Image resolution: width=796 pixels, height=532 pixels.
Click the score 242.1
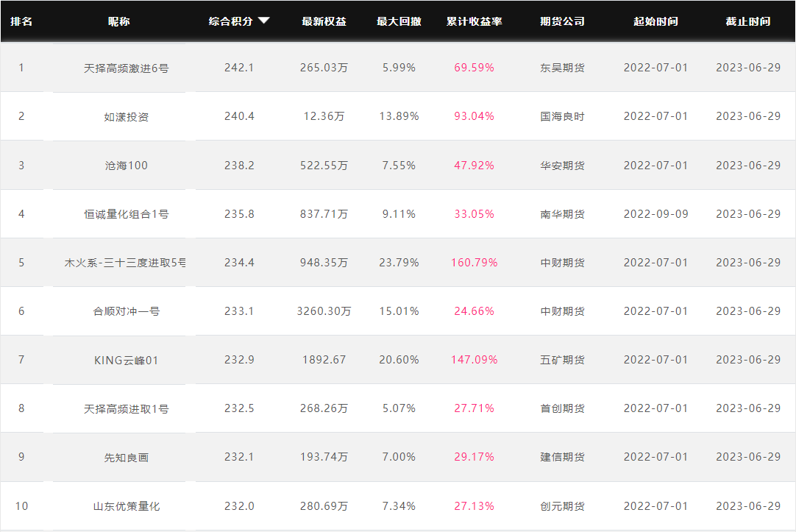point(239,68)
